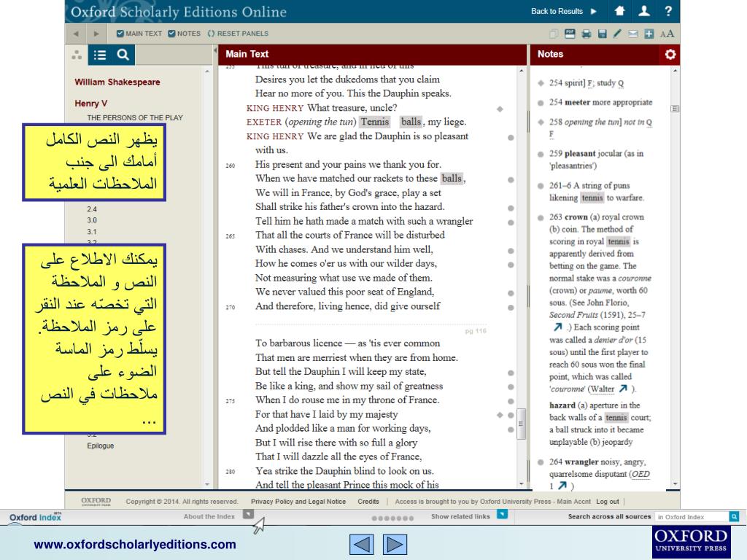Select scene 3.0 in contents
Viewport: 747px width, 560px height.
coord(92,220)
